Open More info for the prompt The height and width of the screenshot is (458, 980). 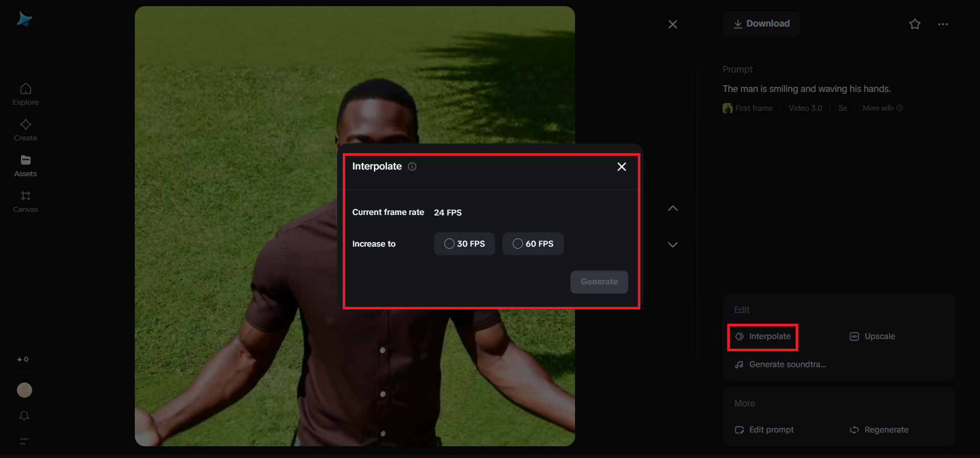pos(882,108)
